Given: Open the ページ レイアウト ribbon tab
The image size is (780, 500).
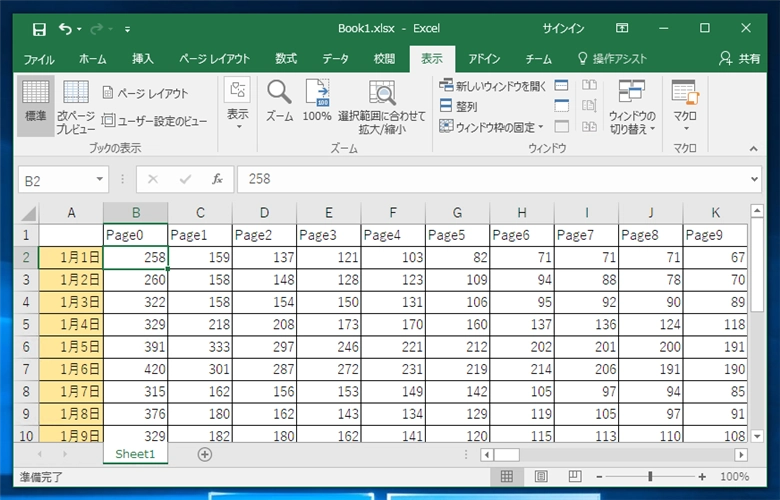Looking at the screenshot, I should click(214, 59).
